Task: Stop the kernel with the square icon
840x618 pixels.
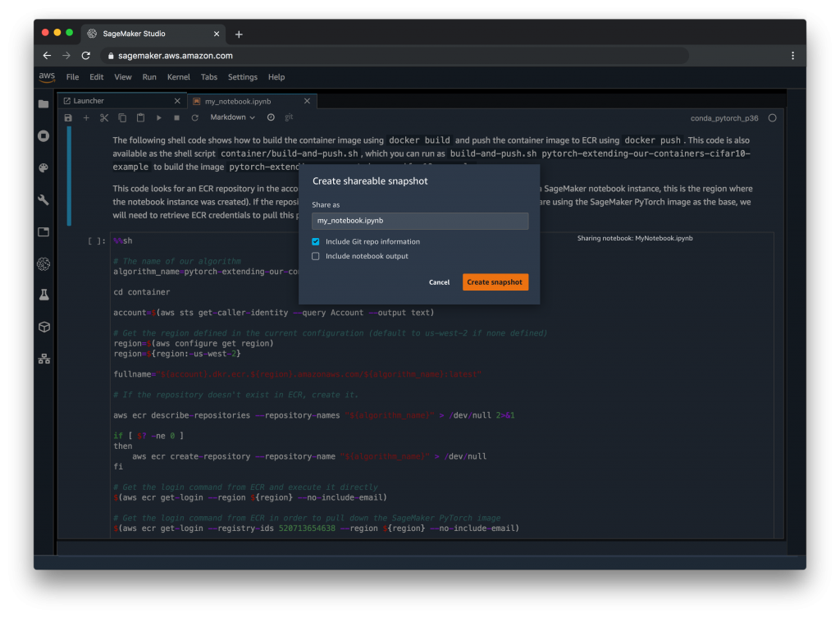Action: point(177,117)
